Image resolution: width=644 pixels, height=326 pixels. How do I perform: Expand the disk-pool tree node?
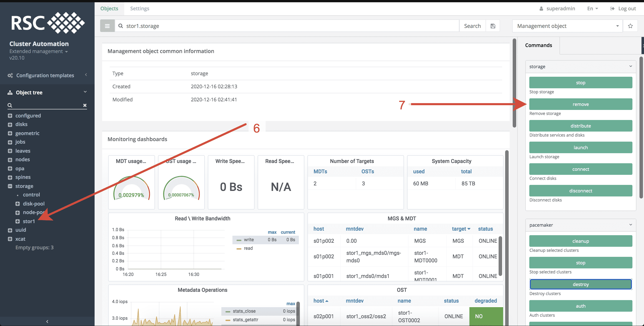pyautogui.click(x=18, y=204)
